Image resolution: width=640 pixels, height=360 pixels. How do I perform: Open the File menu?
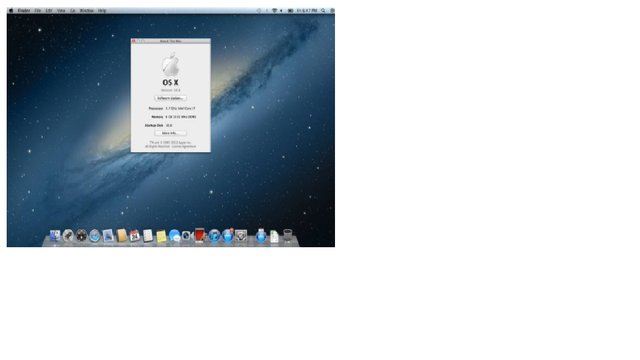click(38, 11)
